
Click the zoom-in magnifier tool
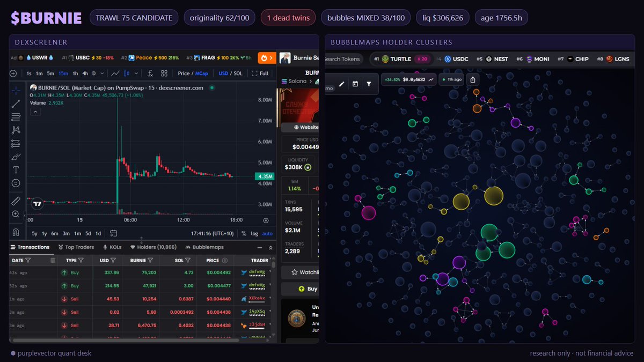point(16,214)
